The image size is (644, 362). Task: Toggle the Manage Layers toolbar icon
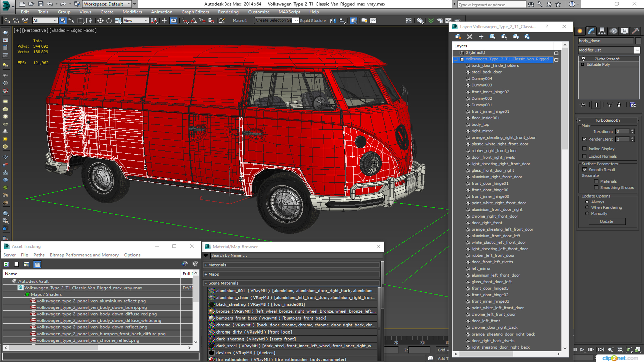tap(353, 21)
